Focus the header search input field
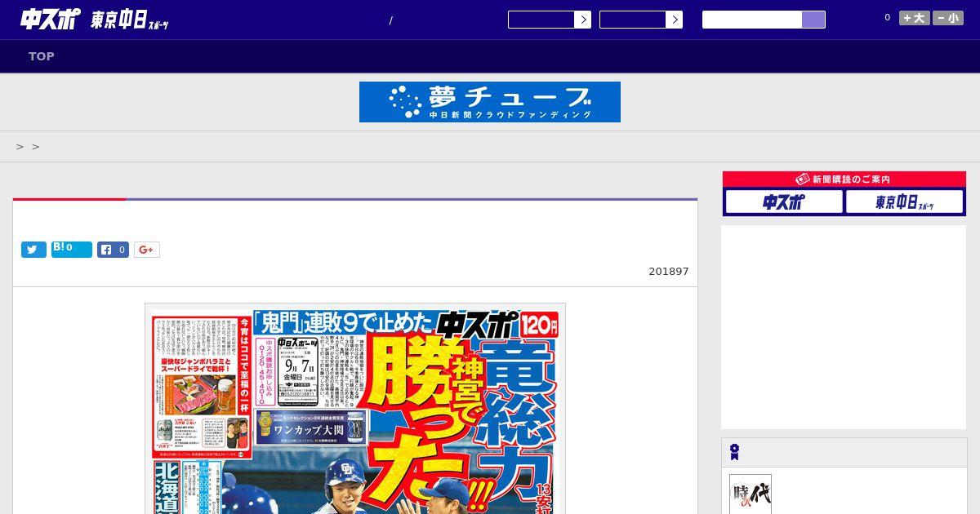The height and width of the screenshot is (514, 980). point(752,20)
